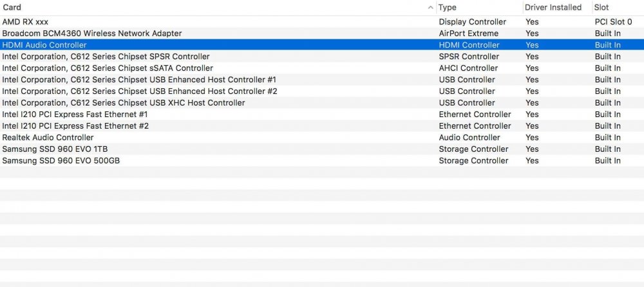Select USB Enhanced Host Controller #1

pyautogui.click(x=322, y=79)
